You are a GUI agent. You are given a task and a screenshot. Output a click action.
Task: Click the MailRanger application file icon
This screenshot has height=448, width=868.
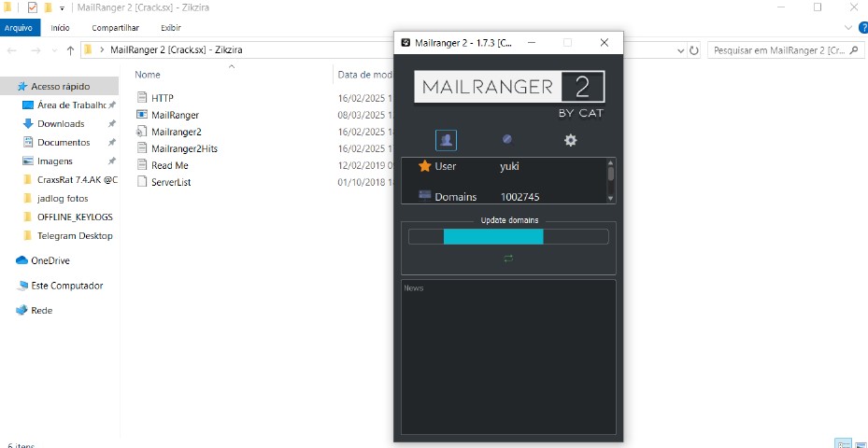(x=142, y=115)
